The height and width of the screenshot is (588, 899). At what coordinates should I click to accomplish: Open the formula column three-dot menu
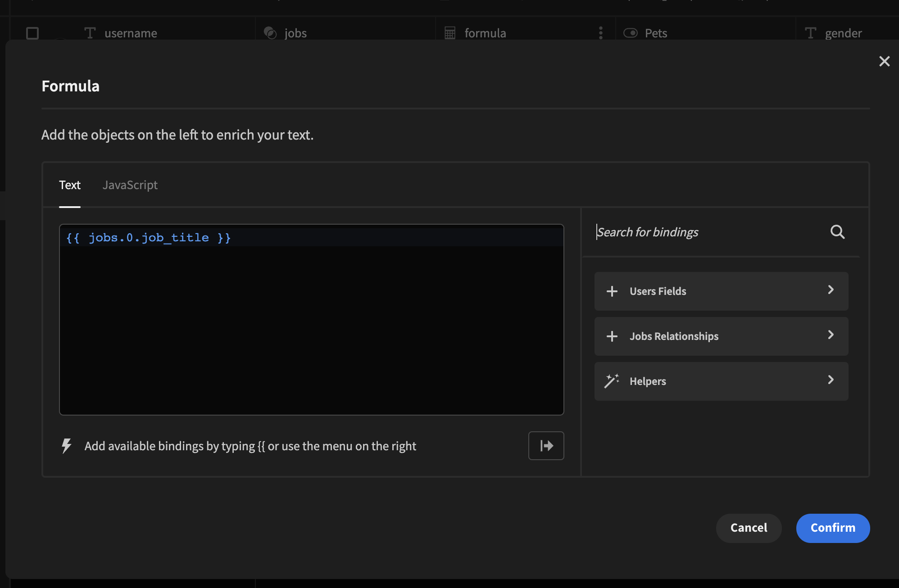tap(600, 33)
